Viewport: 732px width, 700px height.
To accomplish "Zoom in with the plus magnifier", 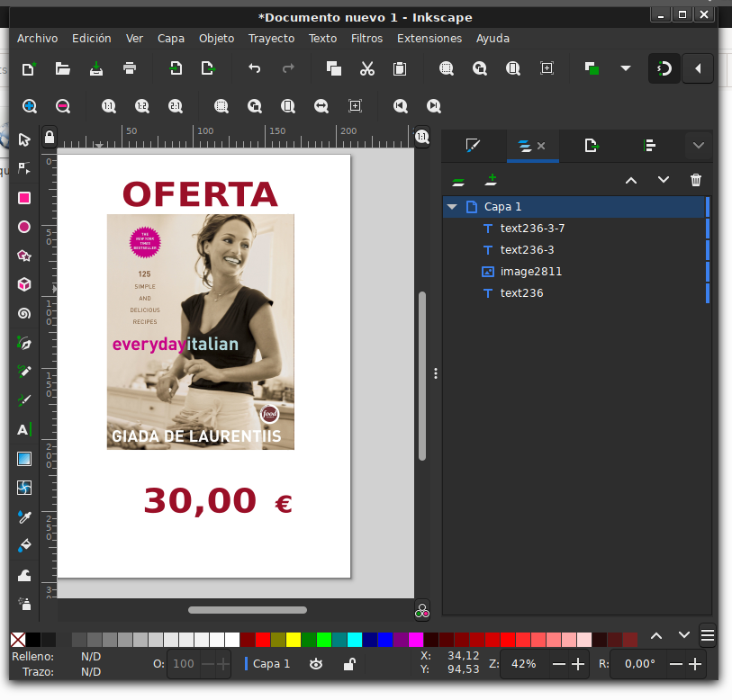I will (30, 106).
